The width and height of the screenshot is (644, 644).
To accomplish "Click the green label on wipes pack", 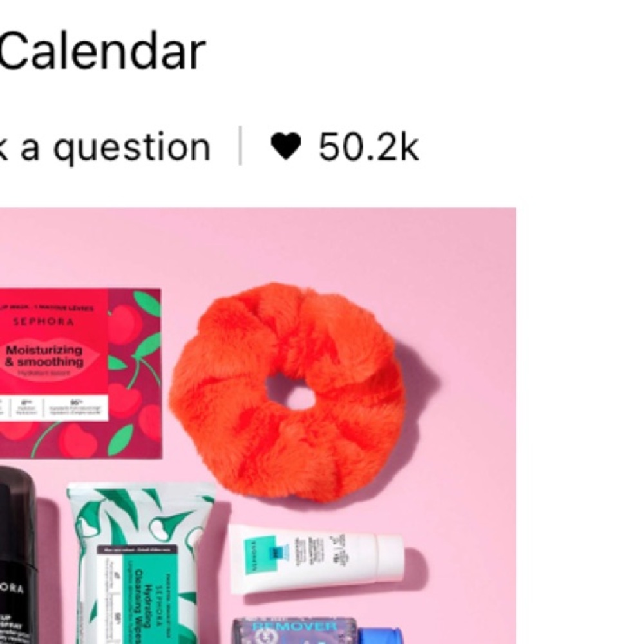I will pos(138,596).
